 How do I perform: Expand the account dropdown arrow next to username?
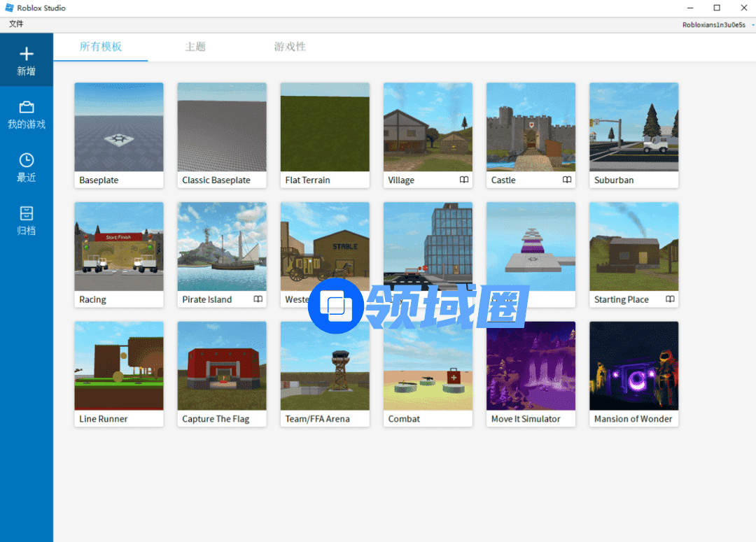pyautogui.click(x=752, y=25)
